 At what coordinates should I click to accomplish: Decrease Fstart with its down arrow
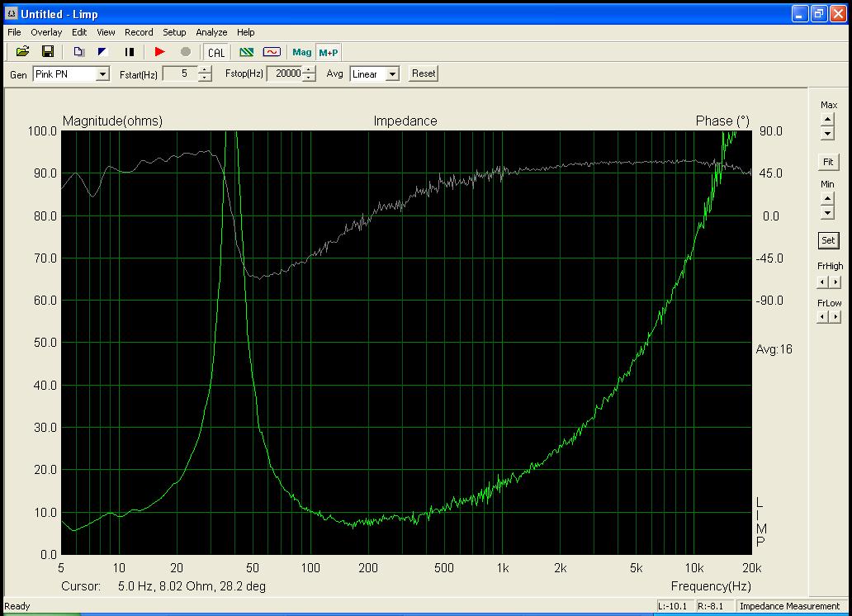tap(205, 77)
